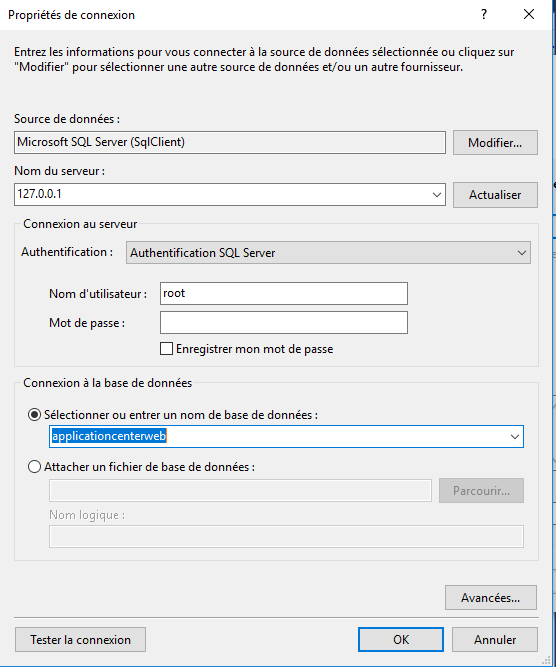Open the Nom du serveur dropdown arrow
The image size is (556, 667).
436,195
